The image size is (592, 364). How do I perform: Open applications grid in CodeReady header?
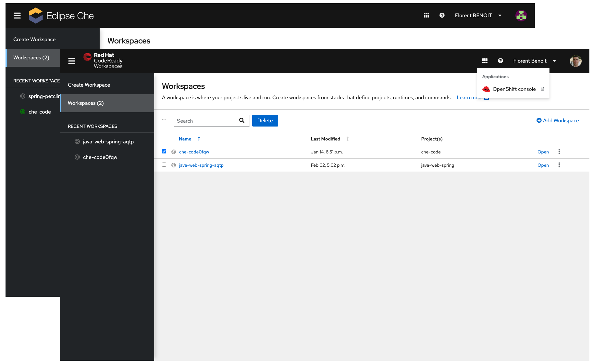485,61
